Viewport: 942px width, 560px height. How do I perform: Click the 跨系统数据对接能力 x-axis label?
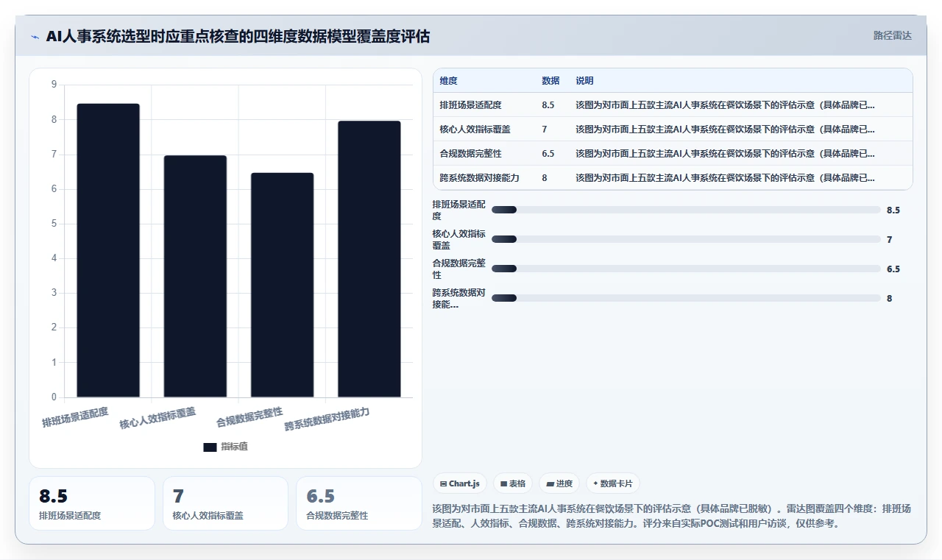pyautogui.click(x=327, y=419)
